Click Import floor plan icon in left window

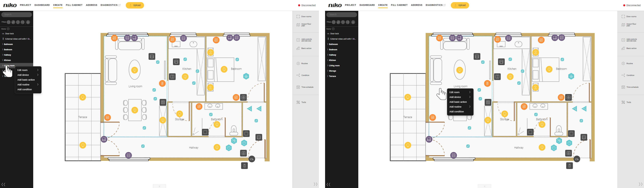click(298, 25)
